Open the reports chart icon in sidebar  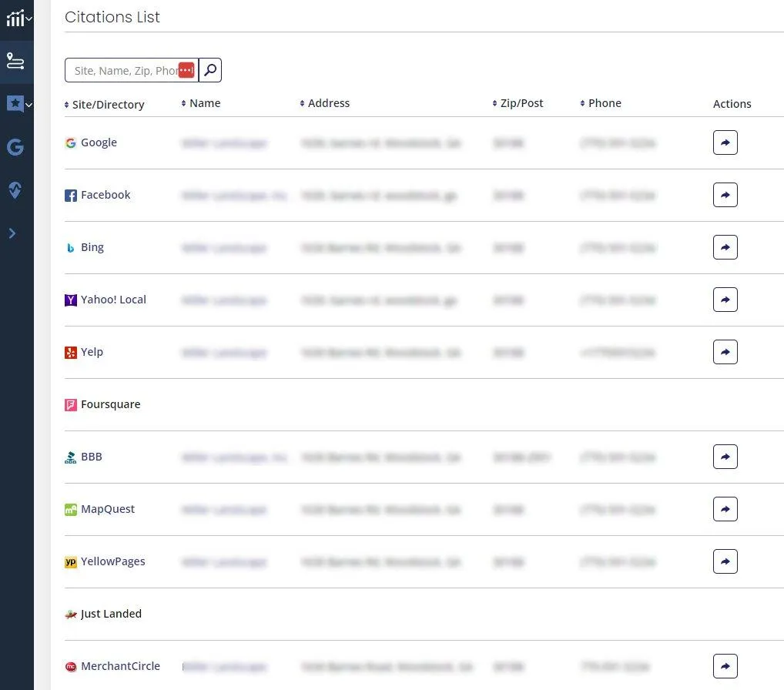[15, 18]
